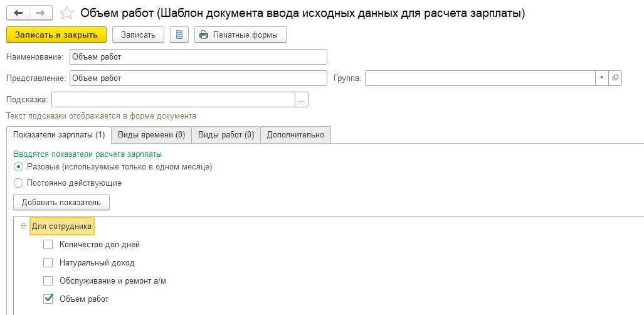Viewport: 644px width, 315px height.
Task: Focus the Наименование input field
Action: click(x=198, y=56)
